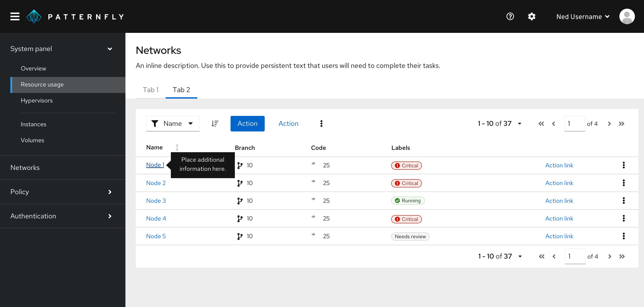644x307 pixels.
Task: Click the blue primary Action button
Action: [x=247, y=123]
